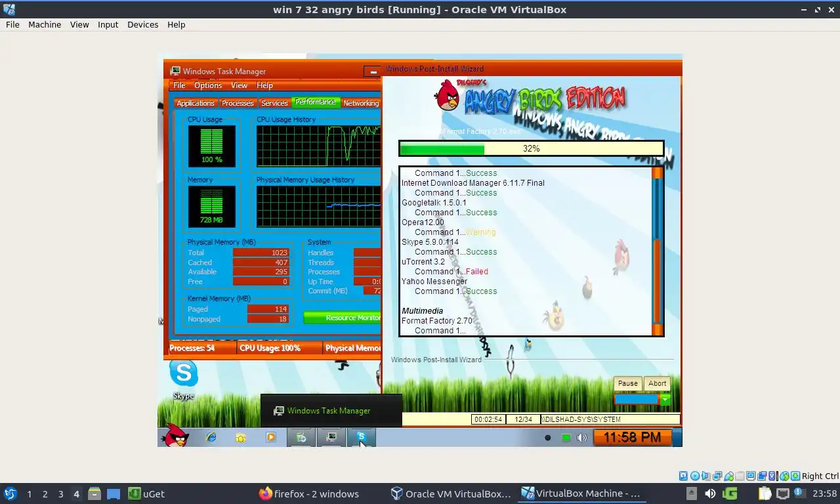Click the host clock showing 23:58
The width and height of the screenshot is (840, 504).
824,493
